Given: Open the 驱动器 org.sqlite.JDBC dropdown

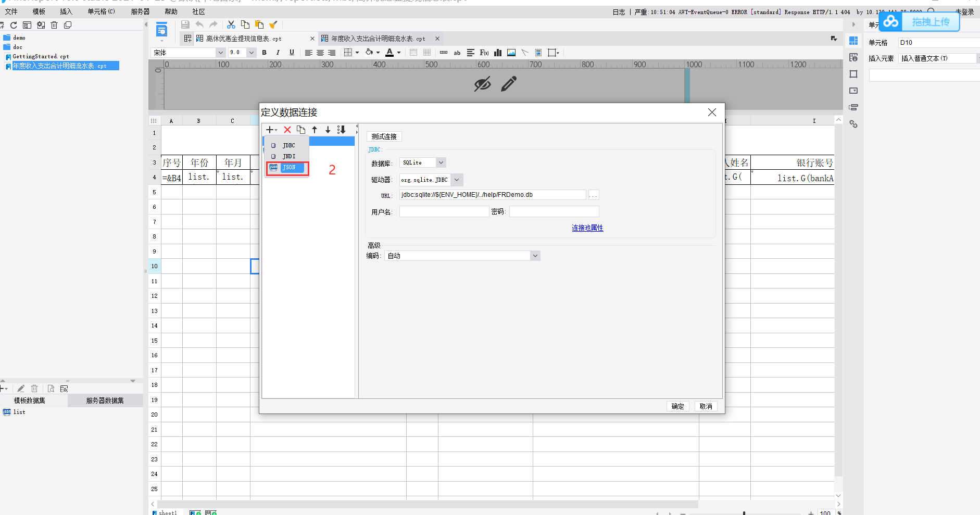Looking at the screenshot, I should [457, 180].
